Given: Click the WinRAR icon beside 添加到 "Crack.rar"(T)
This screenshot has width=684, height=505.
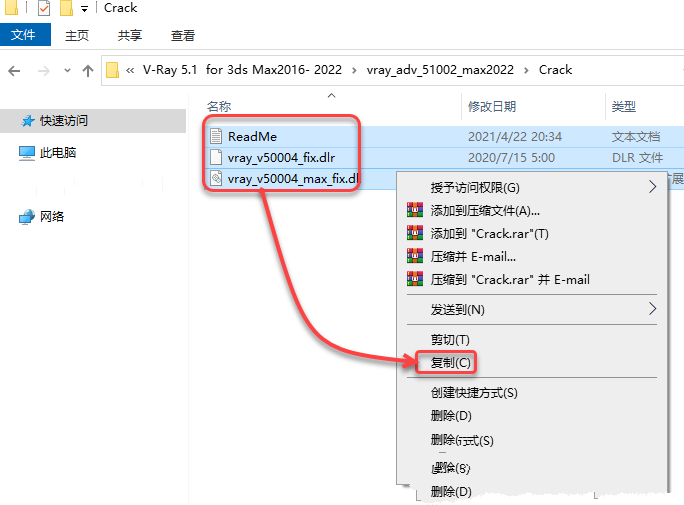Looking at the screenshot, I should click(415, 233).
